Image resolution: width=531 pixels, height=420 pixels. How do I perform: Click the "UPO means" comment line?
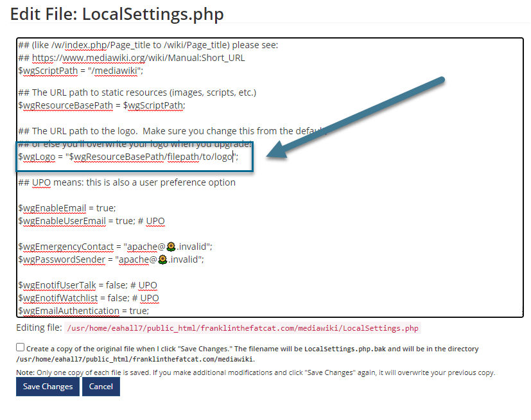point(126,182)
